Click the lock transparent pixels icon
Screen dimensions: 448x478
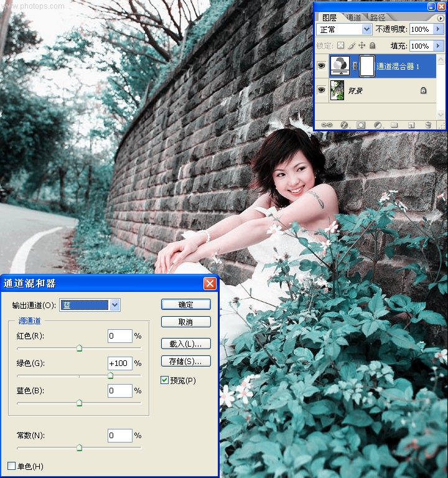click(x=341, y=45)
